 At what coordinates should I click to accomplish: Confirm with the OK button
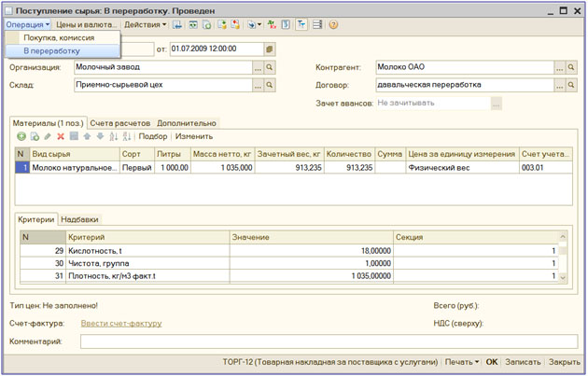(492, 362)
